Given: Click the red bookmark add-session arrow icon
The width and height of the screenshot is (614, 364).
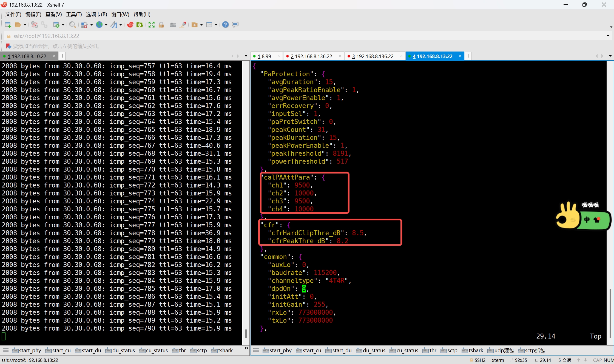Looking at the screenshot, I should point(8,46).
